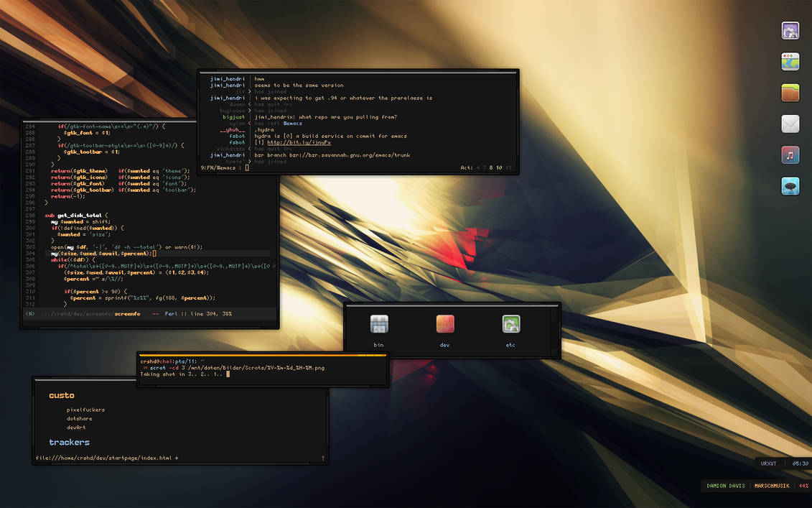Click 'while(<$df>)' line in editor
Viewport: 812px width, 508px height.
coord(73,259)
